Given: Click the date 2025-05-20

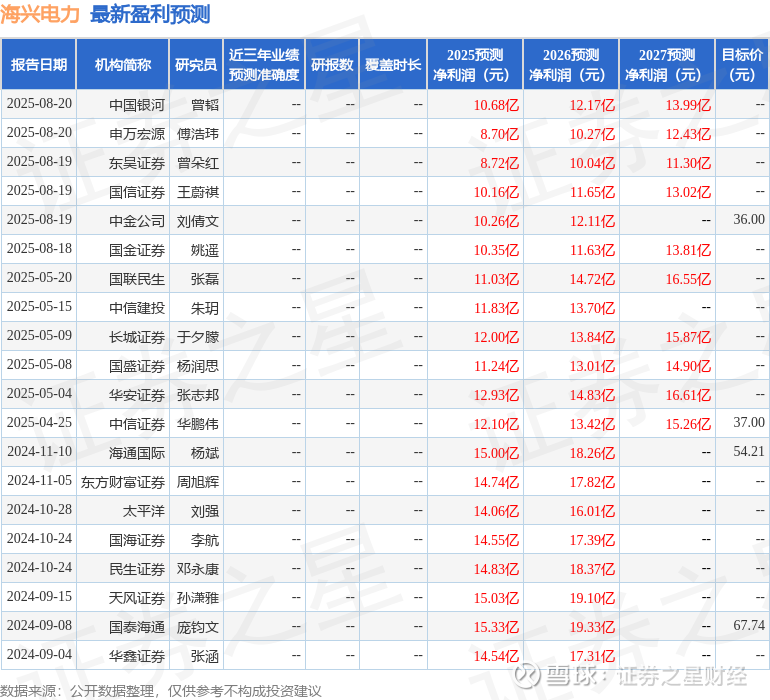Looking at the screenshot, I should (39, 277).
